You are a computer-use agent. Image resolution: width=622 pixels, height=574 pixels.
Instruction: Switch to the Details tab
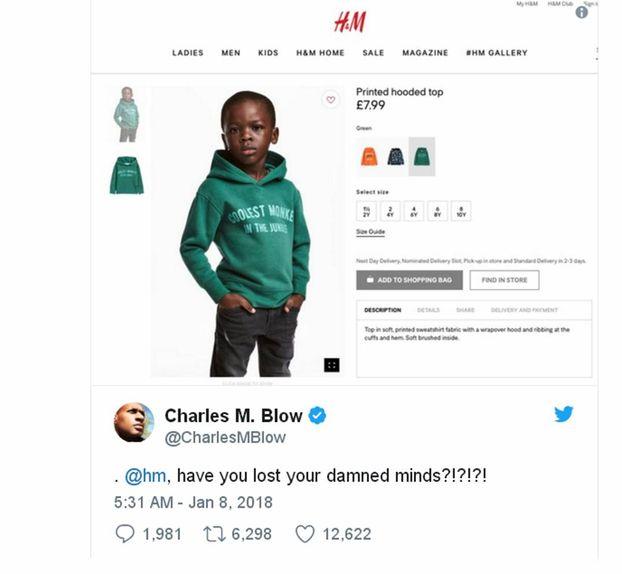pos(428,310)
